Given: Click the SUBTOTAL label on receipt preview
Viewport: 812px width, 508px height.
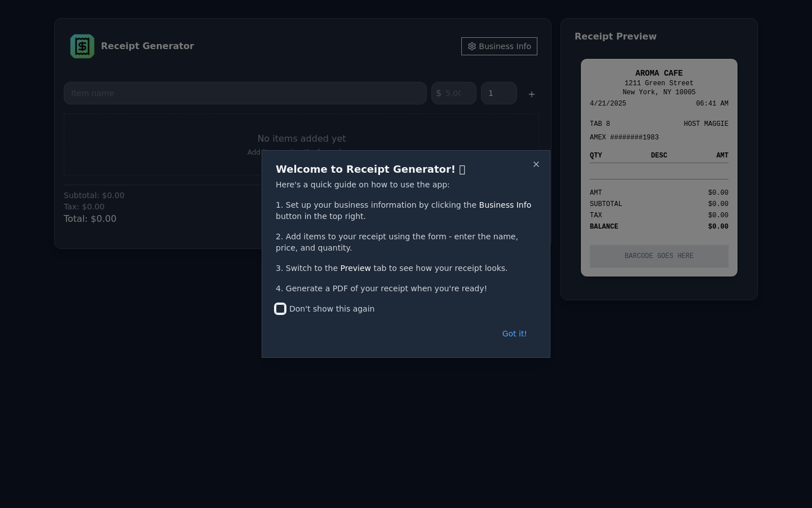Looking at the screenshot, I should pos(606,204).
